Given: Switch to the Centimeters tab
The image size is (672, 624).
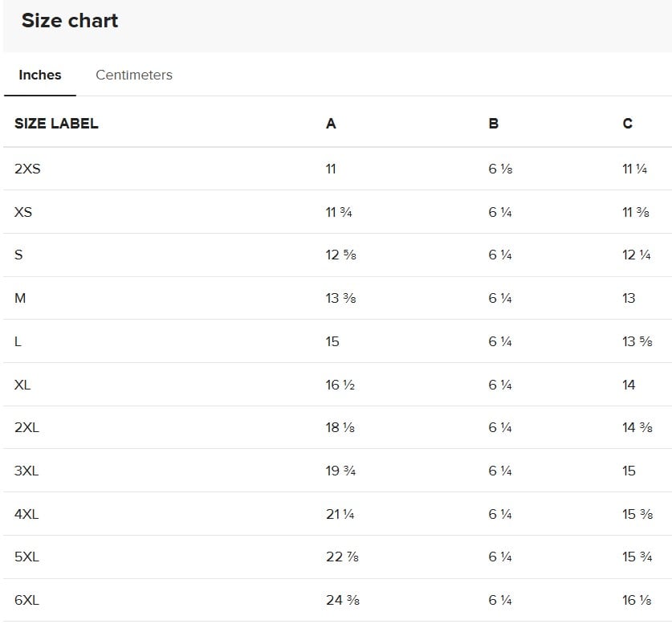Looking at the screenshot, I should coord(134,75).
